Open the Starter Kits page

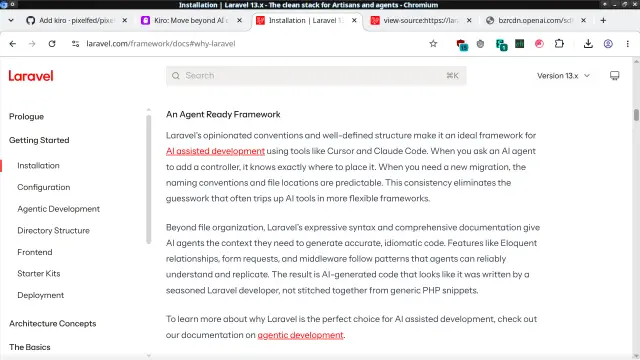pyautogui.click(x=39, y=273)
